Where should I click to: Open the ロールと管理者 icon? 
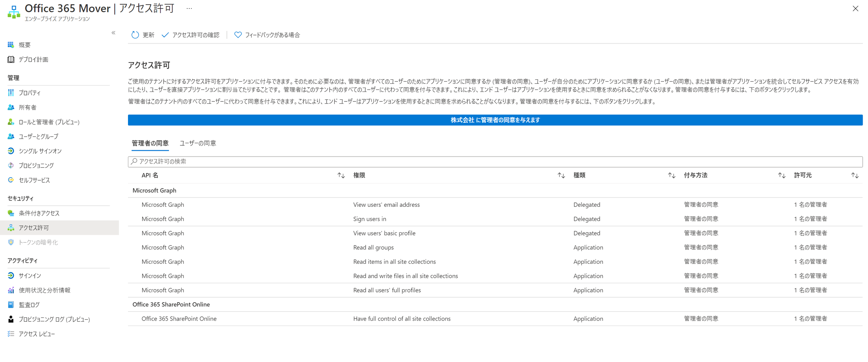[11, 122]
